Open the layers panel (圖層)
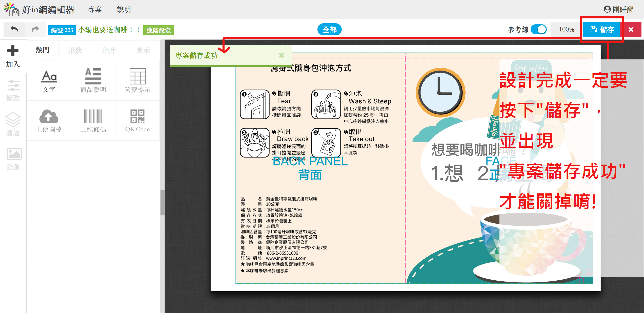Image resolution: width=644 pixels, height=313 pixels. point(13,124)
